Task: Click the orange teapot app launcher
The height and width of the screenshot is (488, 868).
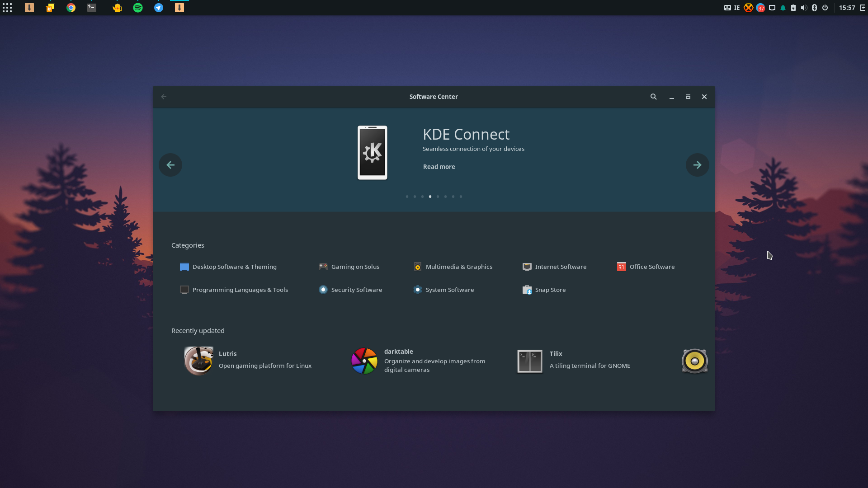Action: 117,8
